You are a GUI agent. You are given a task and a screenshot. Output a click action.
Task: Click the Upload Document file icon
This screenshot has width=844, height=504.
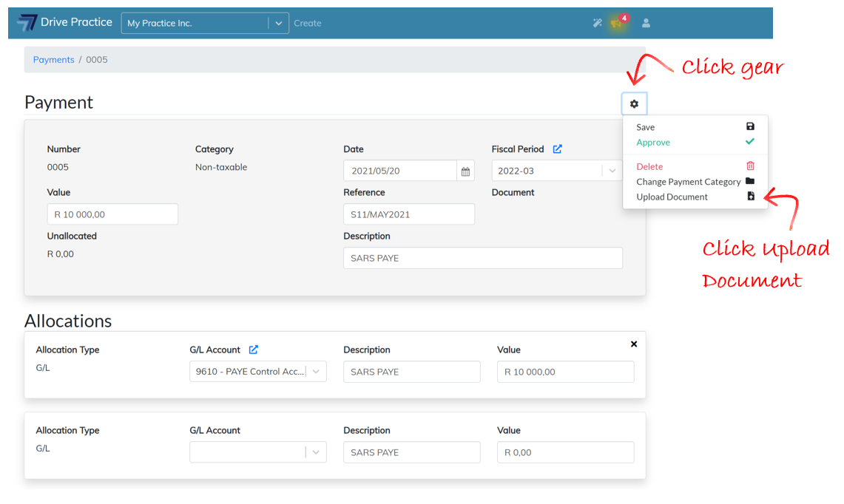pos(751,197)
